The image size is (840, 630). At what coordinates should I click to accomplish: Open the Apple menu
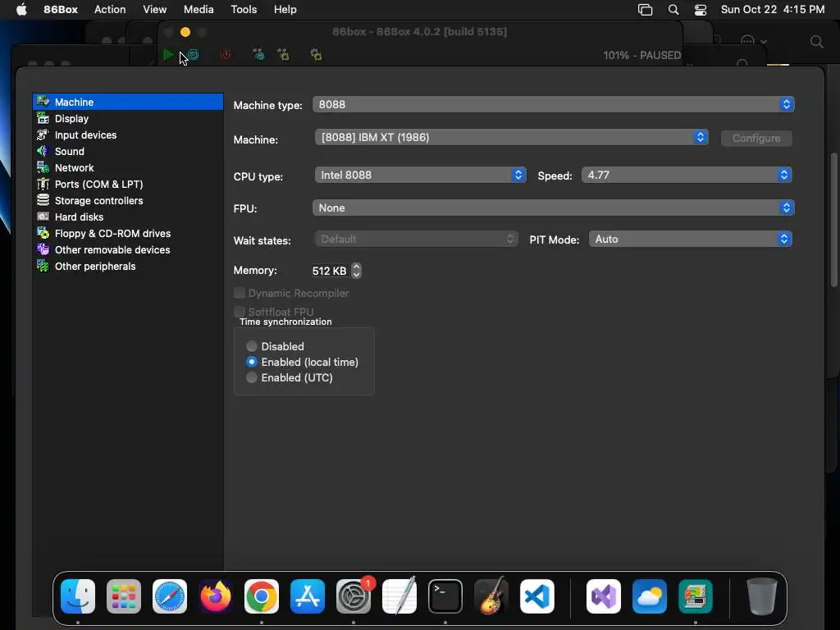21,10
